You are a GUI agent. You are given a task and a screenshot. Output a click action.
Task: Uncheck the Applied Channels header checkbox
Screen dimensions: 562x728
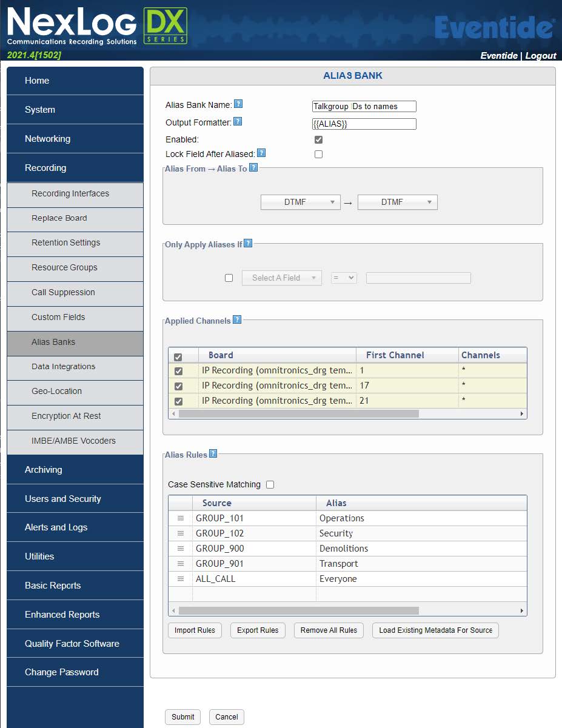click(179, 355)
